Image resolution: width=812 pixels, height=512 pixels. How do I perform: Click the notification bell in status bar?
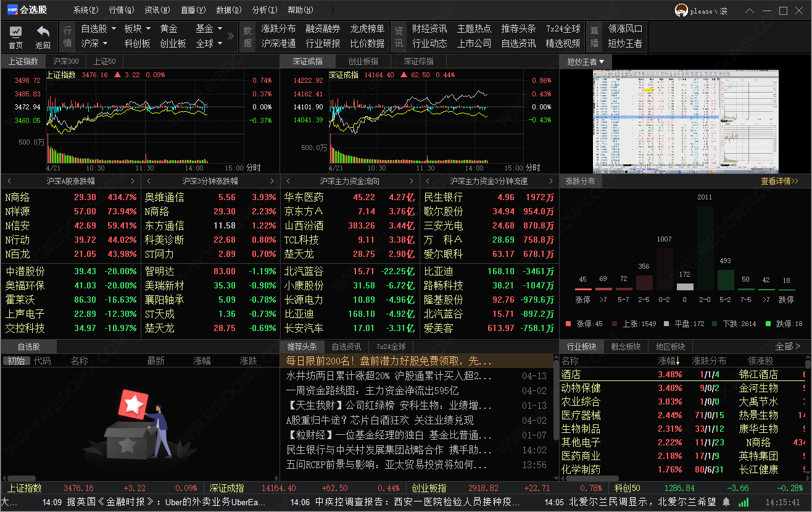pos(726,502)
